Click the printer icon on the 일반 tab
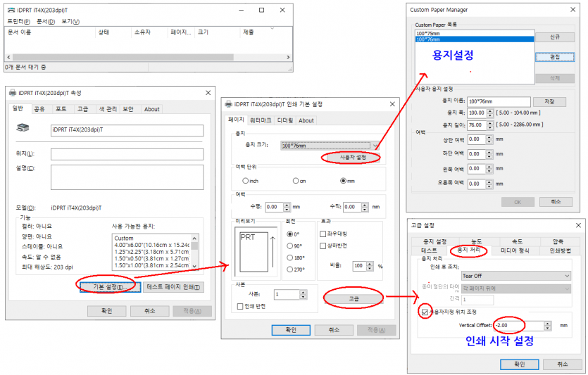 point(24,129)
